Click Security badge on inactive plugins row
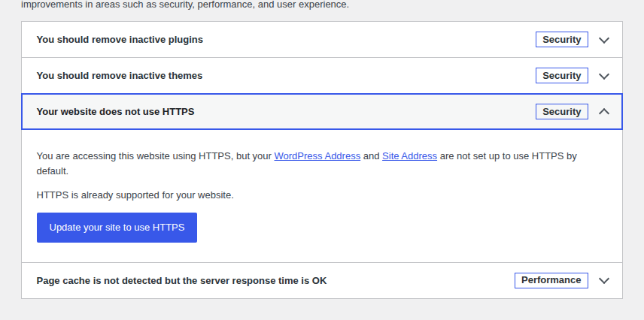 pyautogui.click(x=562, y=40)
